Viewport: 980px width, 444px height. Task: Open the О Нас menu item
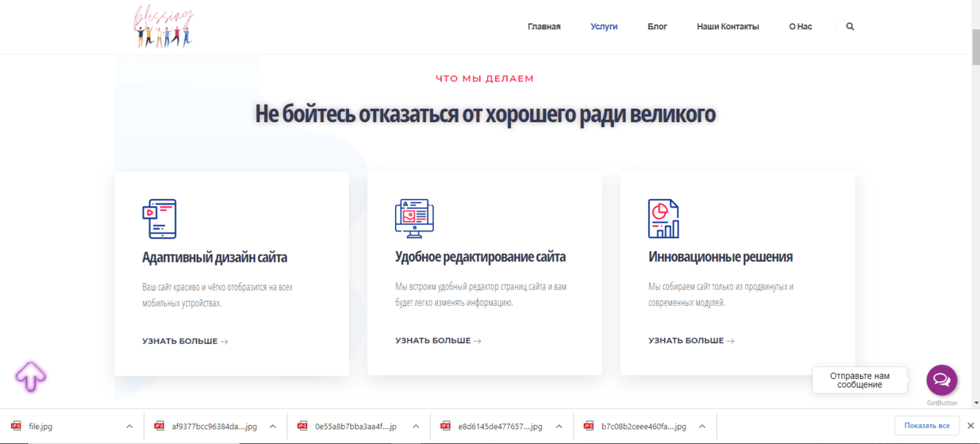(x=800, y=26)
